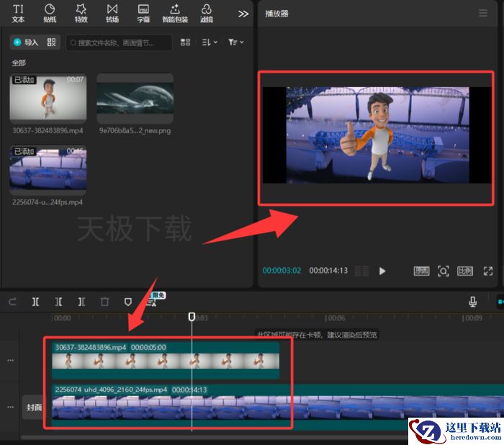The image size is (504, 445).
Task: Open the sort order dropdown
Action: pos(210,42)
